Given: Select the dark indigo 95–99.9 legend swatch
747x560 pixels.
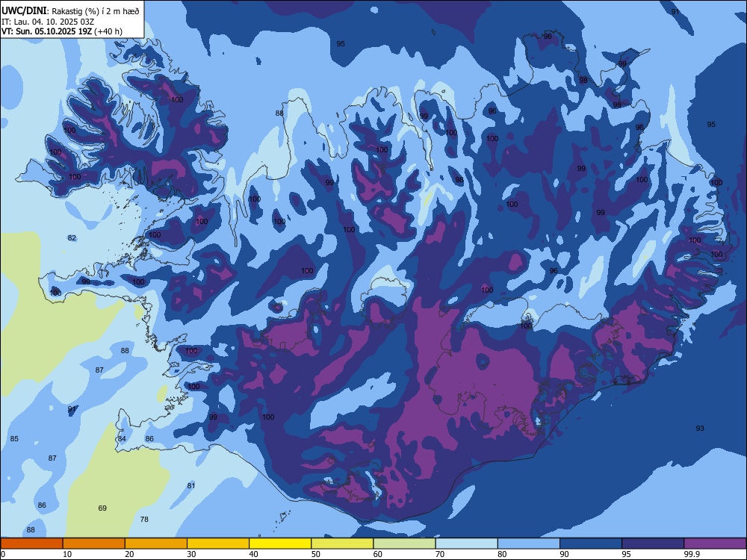Looking at the screenshot, I should click(x=653, y=544).
